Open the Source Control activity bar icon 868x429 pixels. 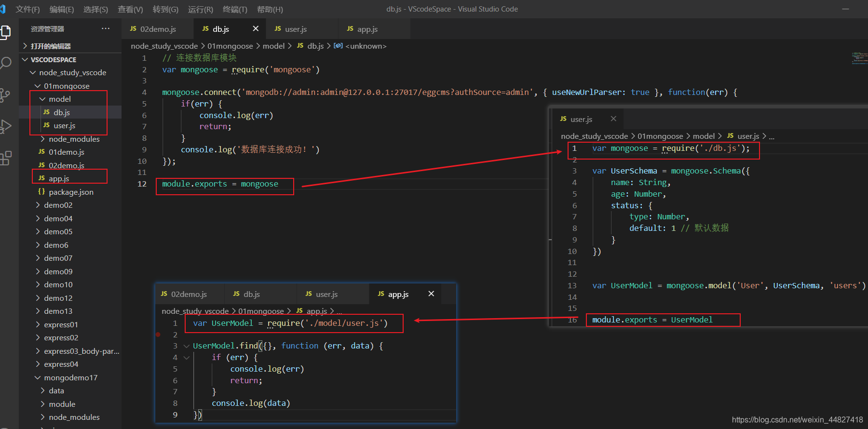pos(5,95)
